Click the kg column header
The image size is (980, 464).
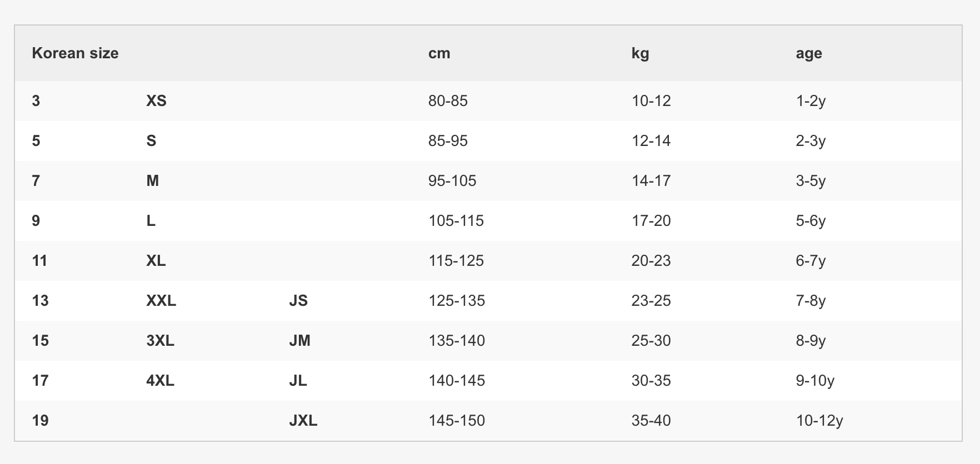[x=640, y=53]
